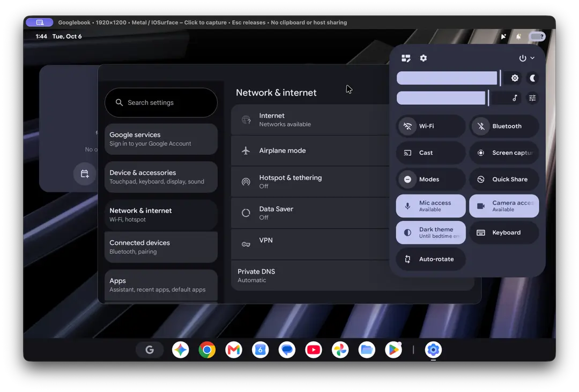Click the Search settings field

161,102
